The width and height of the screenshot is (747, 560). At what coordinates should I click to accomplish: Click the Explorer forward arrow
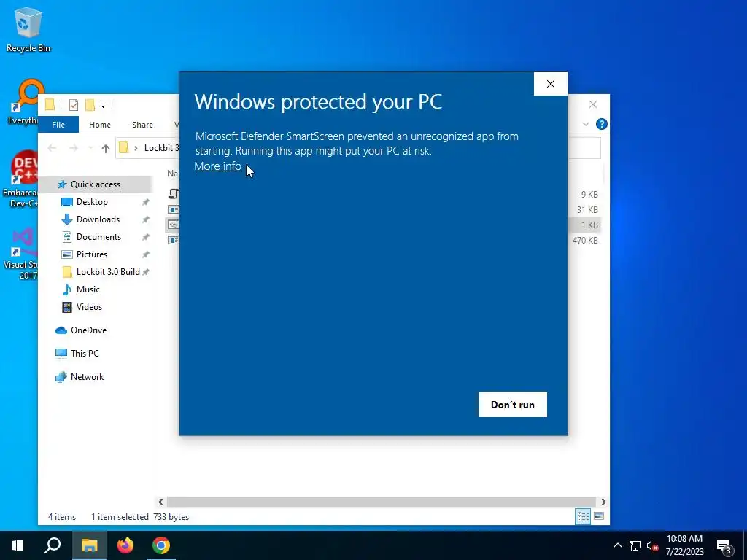pos(74,148)
